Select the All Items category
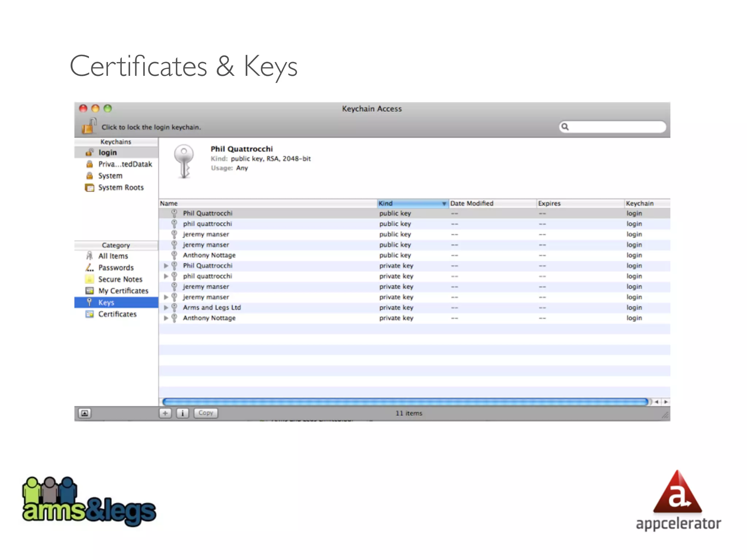 [x=113, y=256]
